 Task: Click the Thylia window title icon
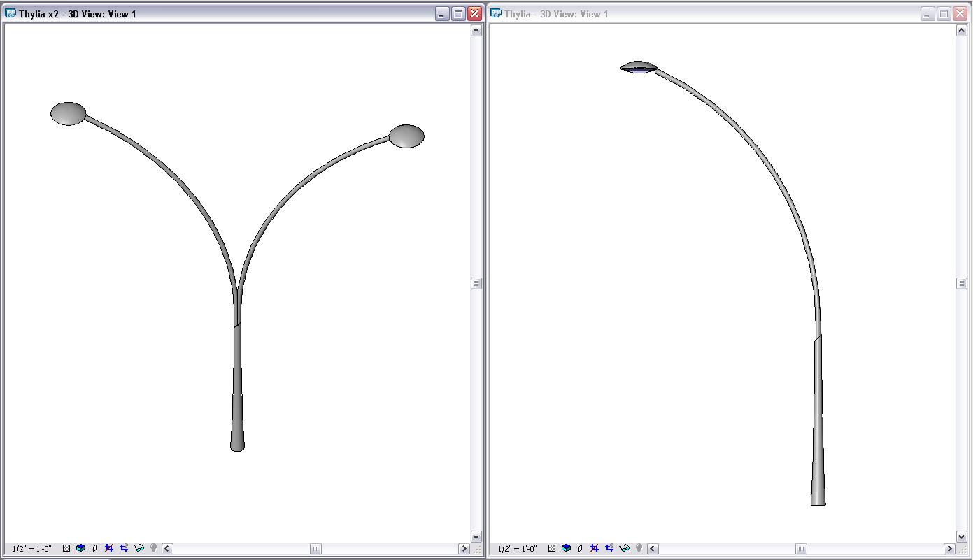click(496, 13)
